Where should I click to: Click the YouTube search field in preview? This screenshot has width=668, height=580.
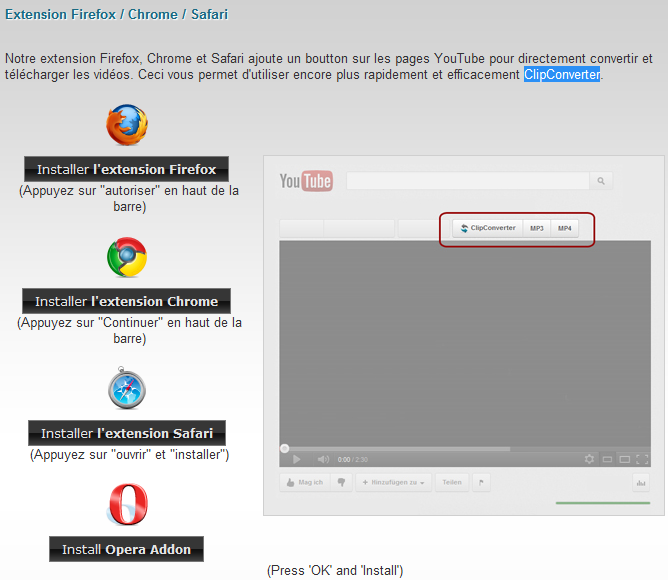(468, 181)
